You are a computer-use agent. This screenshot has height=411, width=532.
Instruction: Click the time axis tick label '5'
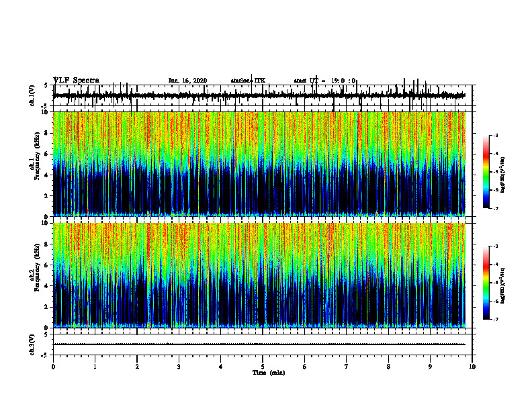point(263,367)
